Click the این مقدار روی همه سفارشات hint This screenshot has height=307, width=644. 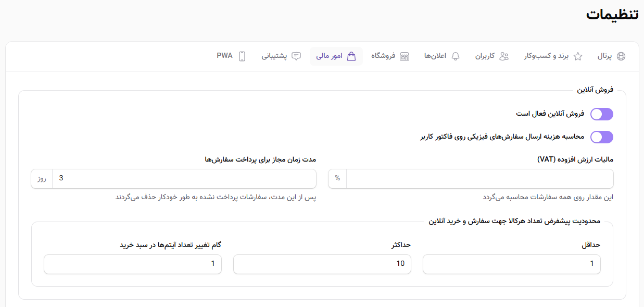548,197
